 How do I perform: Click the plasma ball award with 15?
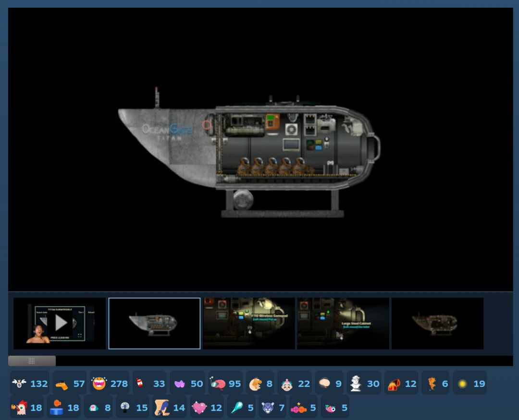133,407
